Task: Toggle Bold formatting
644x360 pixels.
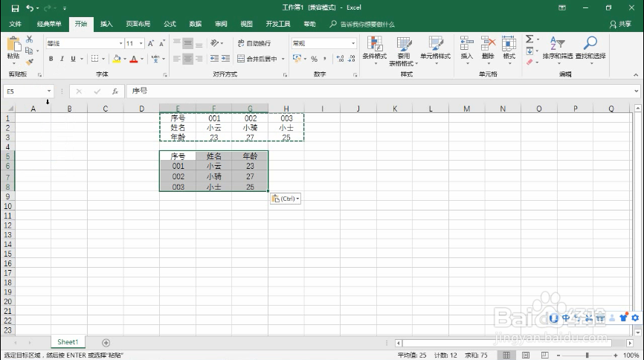Action: [x=51, y=59]
